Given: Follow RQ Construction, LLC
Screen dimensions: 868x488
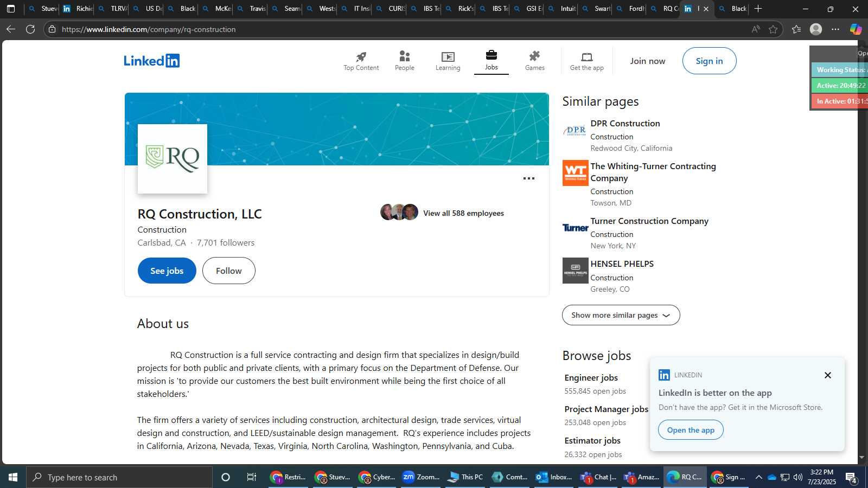Looking at the screenshot, I should (x=228, y=271).
